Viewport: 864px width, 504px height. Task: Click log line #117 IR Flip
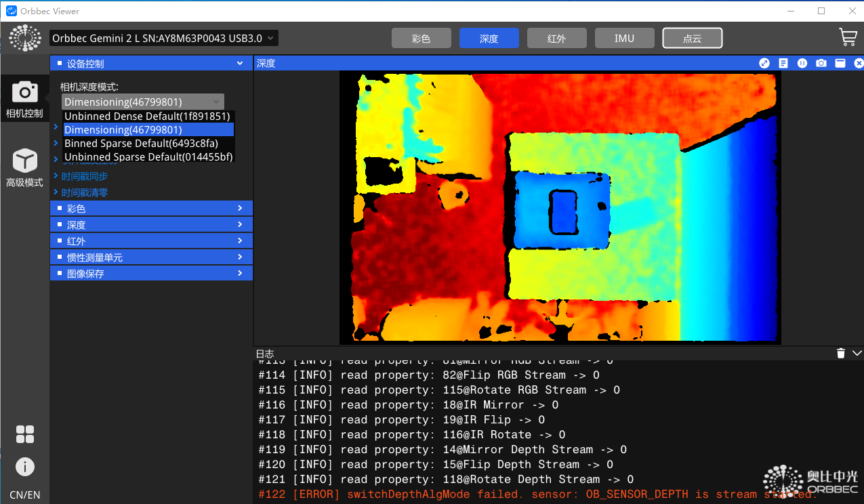click(x=402, y=420)
